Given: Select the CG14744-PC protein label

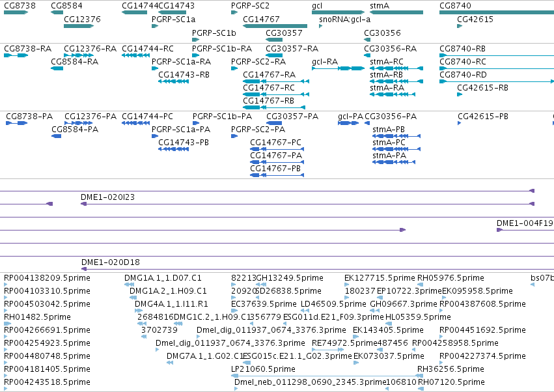Looking at the screenshot, I should coord(147,117).
